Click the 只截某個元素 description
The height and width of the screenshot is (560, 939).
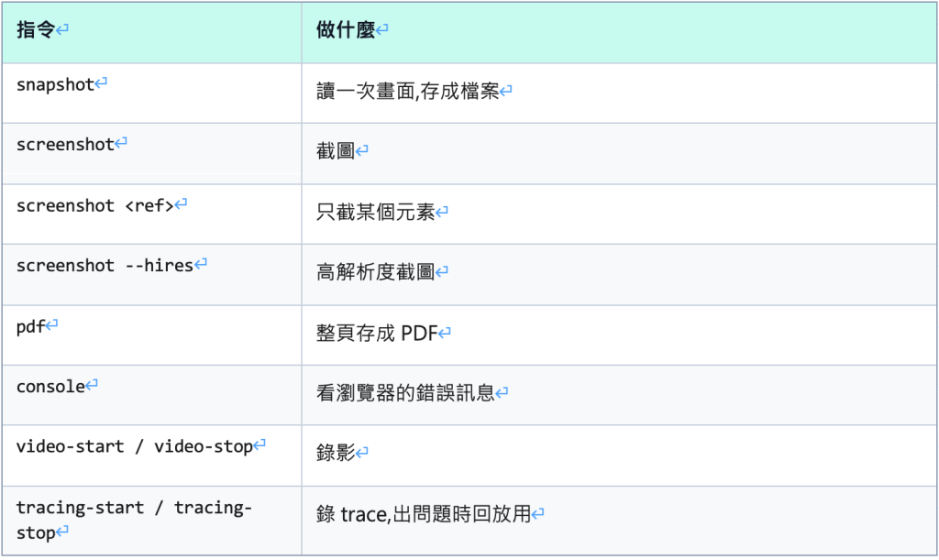pyautogui.click(x=375, y=212)
